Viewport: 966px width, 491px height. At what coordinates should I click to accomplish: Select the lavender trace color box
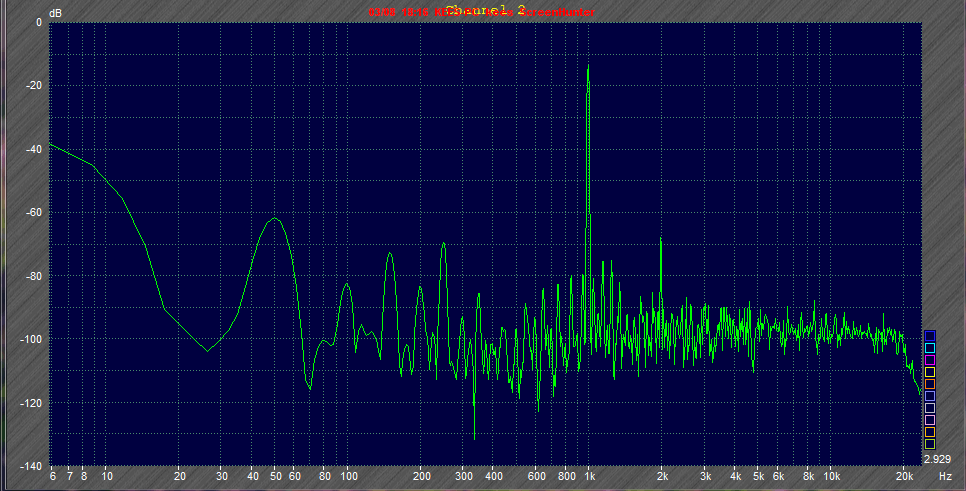930,396
